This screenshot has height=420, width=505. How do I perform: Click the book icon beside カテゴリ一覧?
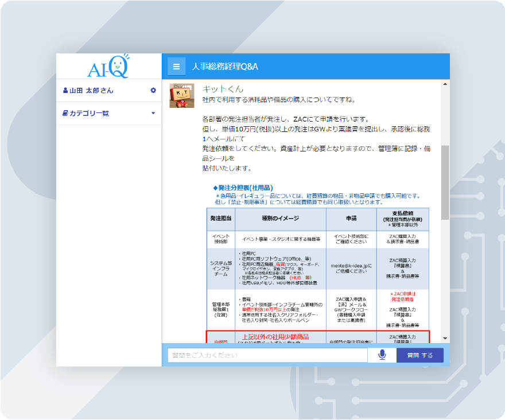tap(65, 113)
